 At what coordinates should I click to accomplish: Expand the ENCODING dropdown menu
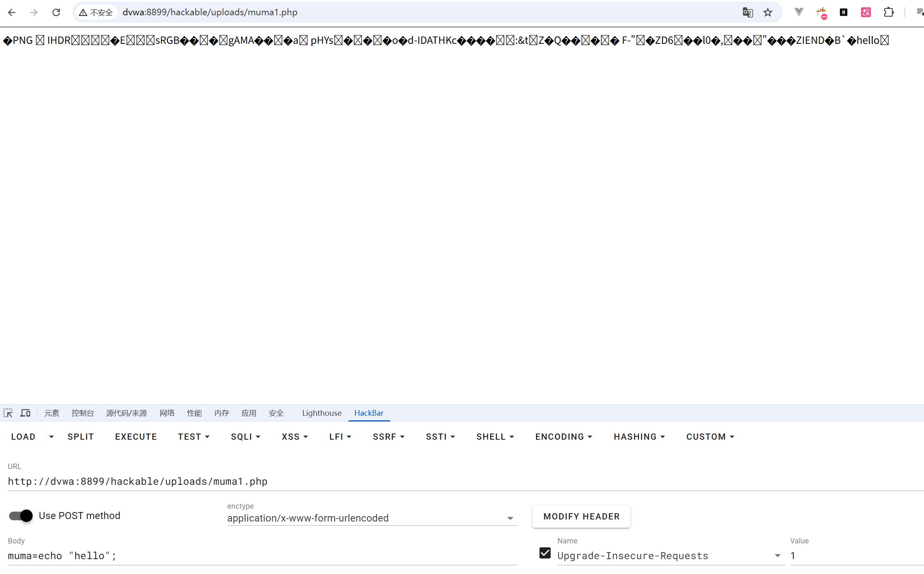pyautogui.click(x=564, y=437)
